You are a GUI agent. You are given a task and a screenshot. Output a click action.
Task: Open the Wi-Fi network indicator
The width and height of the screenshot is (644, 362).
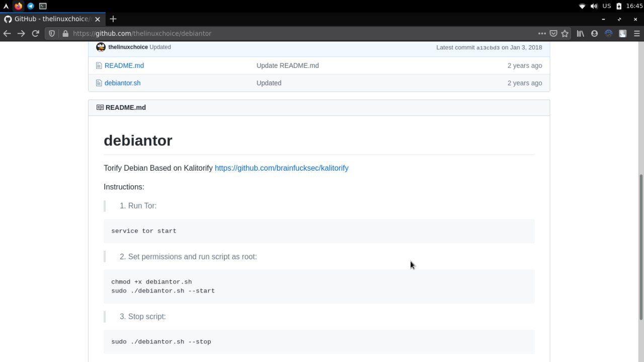pos(582,6)
